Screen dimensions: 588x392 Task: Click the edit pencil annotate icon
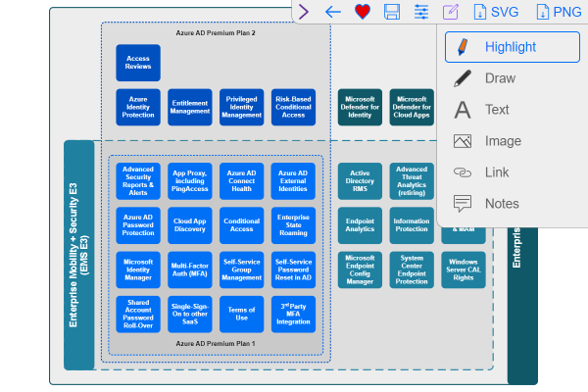tap(451, 12)
